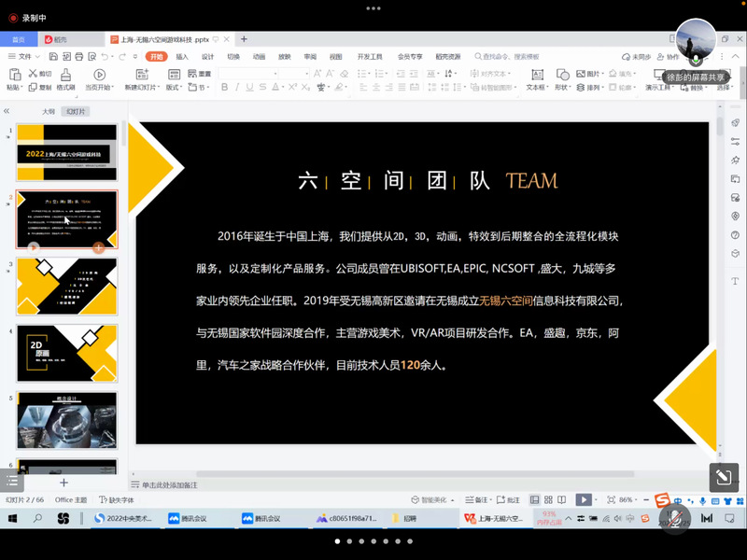
Task: Toggle Notes (备注) pane in status bar
Action: tap(476, 499)
